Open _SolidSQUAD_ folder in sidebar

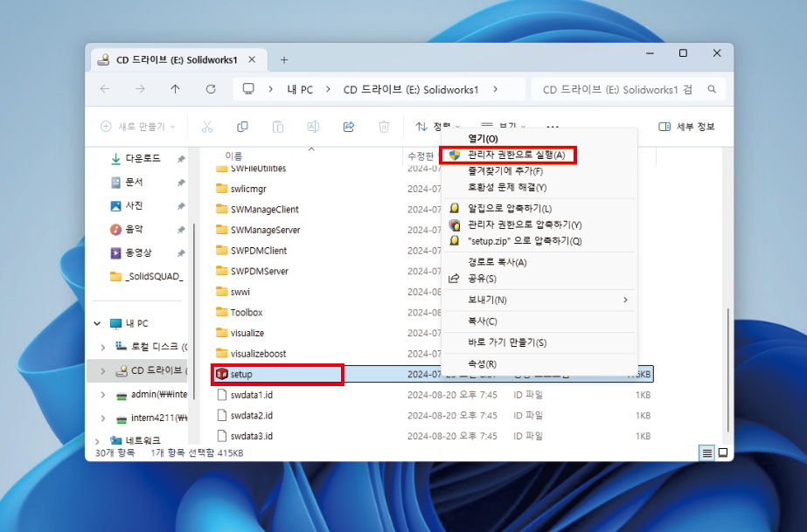[149, 277]
